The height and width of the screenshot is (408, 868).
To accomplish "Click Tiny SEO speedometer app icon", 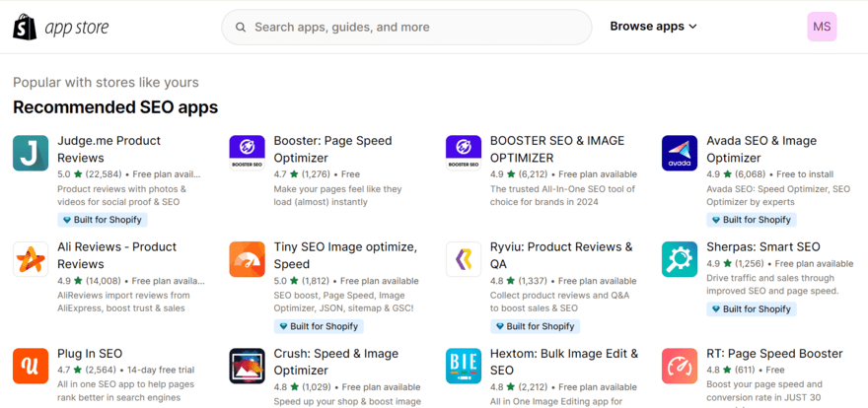I will [247, 259].
